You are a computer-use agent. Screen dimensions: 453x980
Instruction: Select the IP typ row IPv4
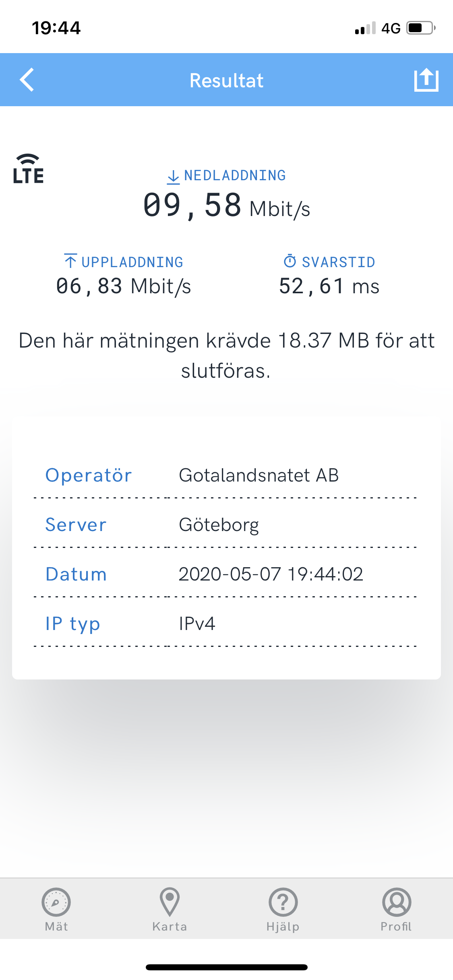pyautogui.click(x=225, y=624)
